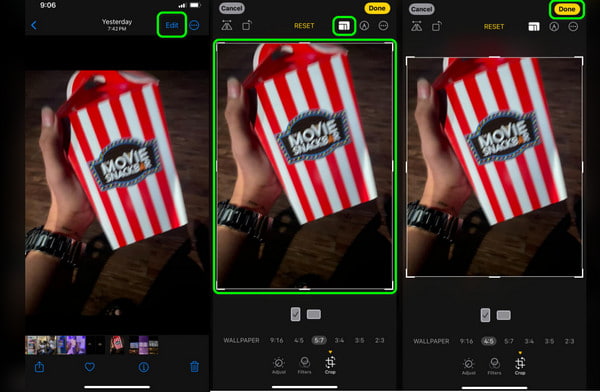
Task: Select 9:16 ratio in the middle screen
Action: (x=277, y=340)
